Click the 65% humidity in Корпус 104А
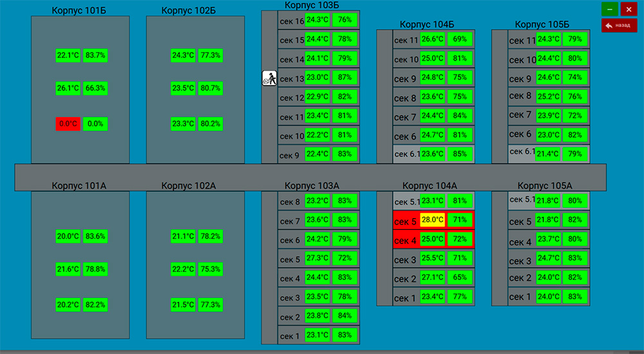The width and height of the screenshot is (644, 354). (460, 278)
